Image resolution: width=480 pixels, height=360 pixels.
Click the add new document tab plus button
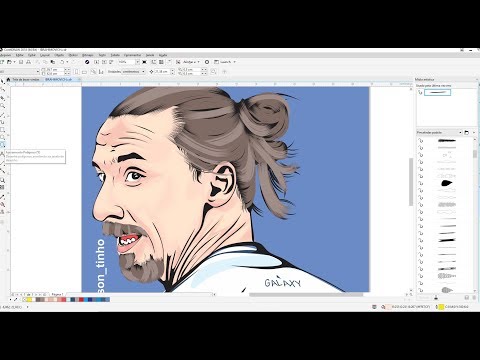[x=79, y=79]
